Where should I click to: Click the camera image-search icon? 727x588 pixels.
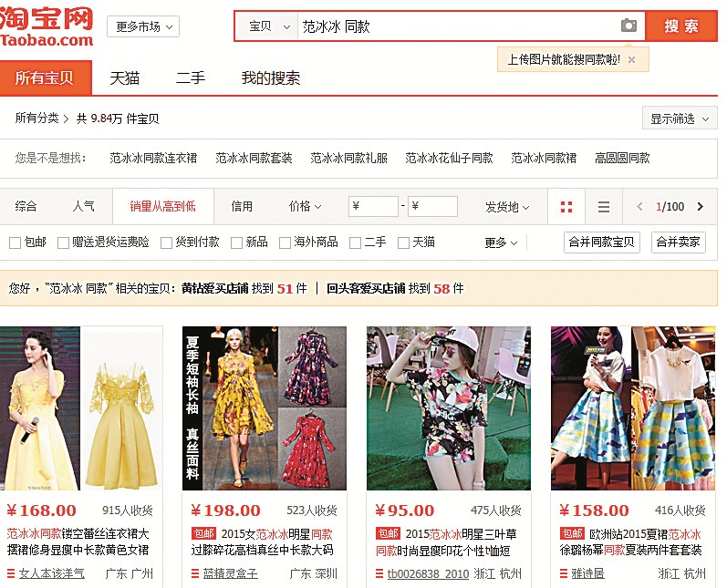pyautogui.click(x=628, y=26)
